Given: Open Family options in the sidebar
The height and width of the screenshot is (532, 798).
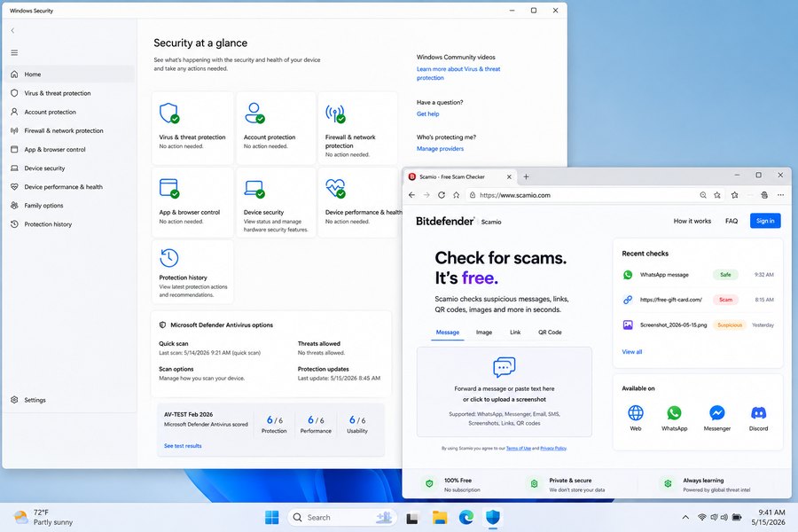Looking at the screenshot, I should 69,206.
